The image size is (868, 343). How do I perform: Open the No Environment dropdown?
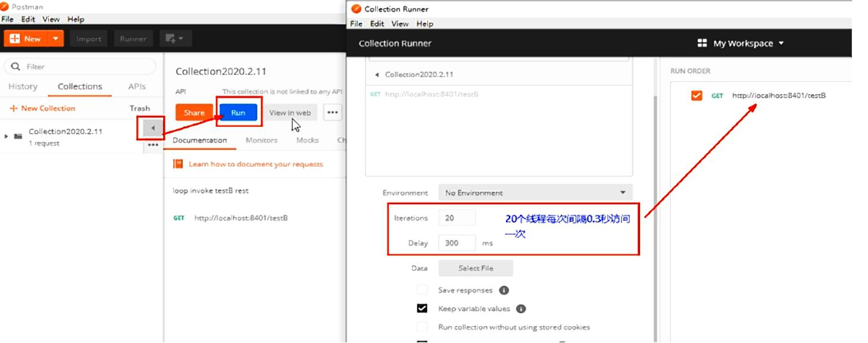pos(535,193)
